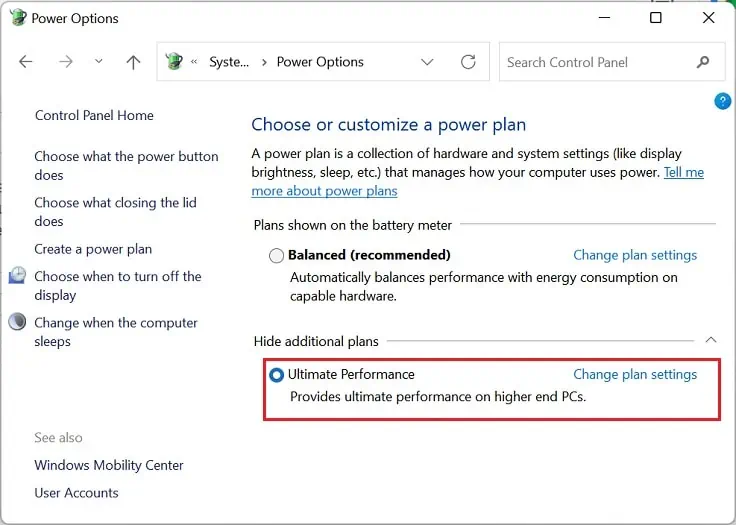This screenshot has height=525, width=736.
Task: Open help with the blue question mark
Action: pos(722,101)
